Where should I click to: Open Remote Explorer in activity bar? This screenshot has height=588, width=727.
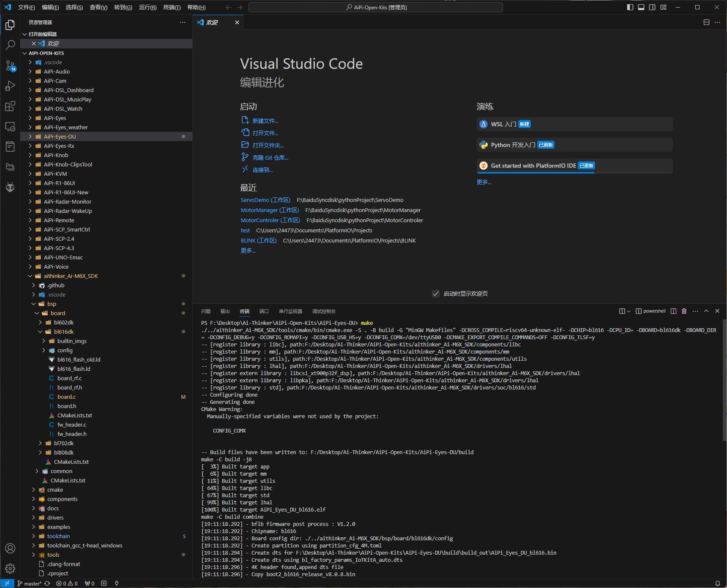pyautogui.click(x=10, y=126)
